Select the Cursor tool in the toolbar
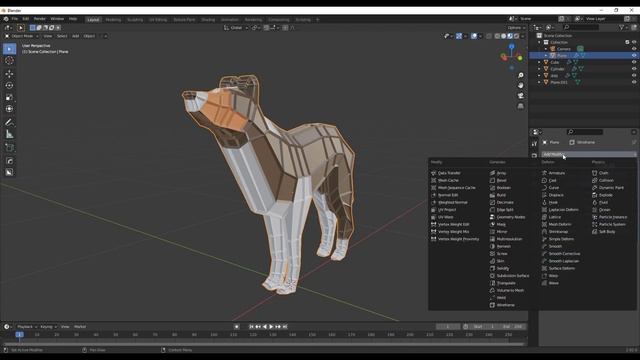The height and width of the screenshot is (360, 640). point(9,61)
